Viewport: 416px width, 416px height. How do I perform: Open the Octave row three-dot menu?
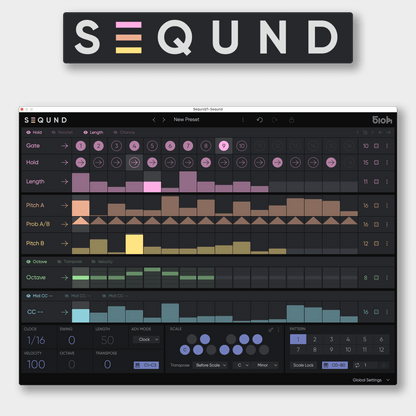click(387, 277)
